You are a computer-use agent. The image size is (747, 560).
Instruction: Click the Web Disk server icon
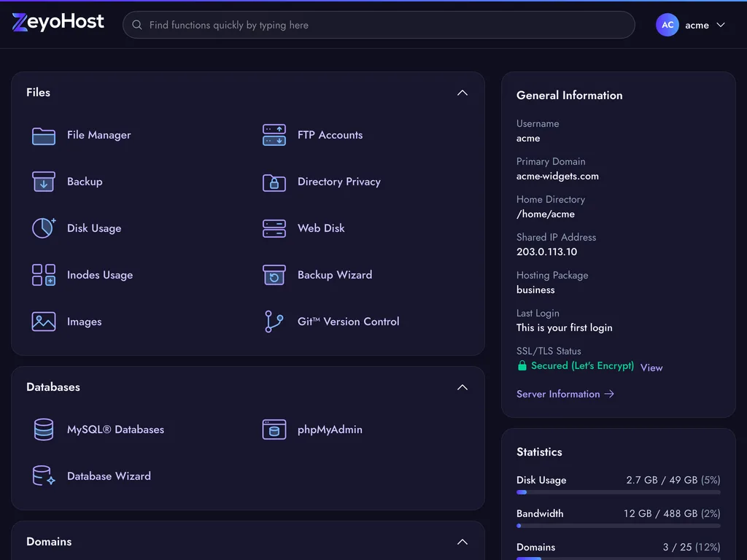pyautogui.click(x=274, y=228)
